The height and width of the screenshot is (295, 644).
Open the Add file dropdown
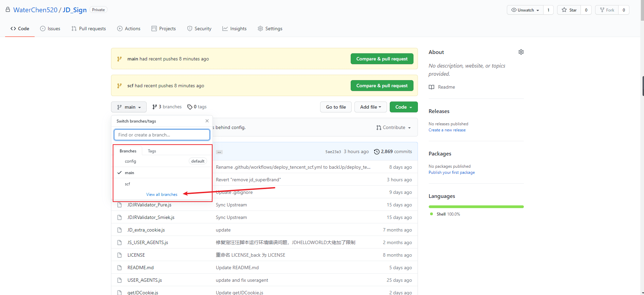tap(370, 107)
